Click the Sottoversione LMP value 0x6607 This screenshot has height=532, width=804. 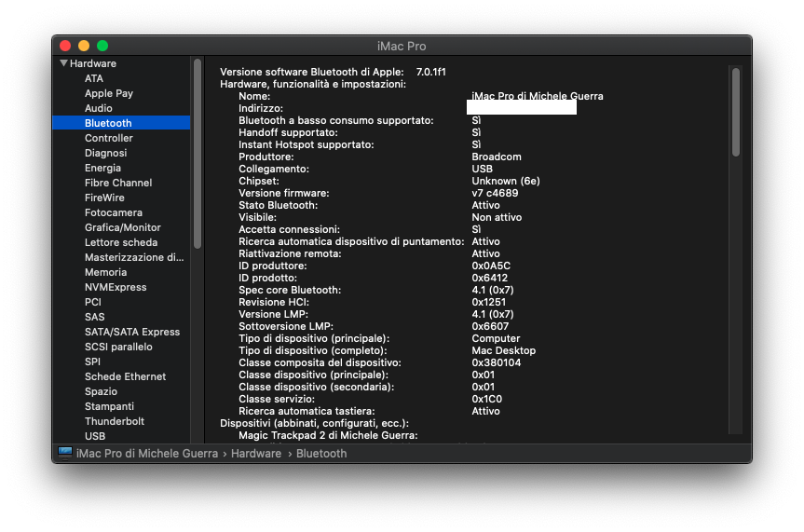(490, 326)
